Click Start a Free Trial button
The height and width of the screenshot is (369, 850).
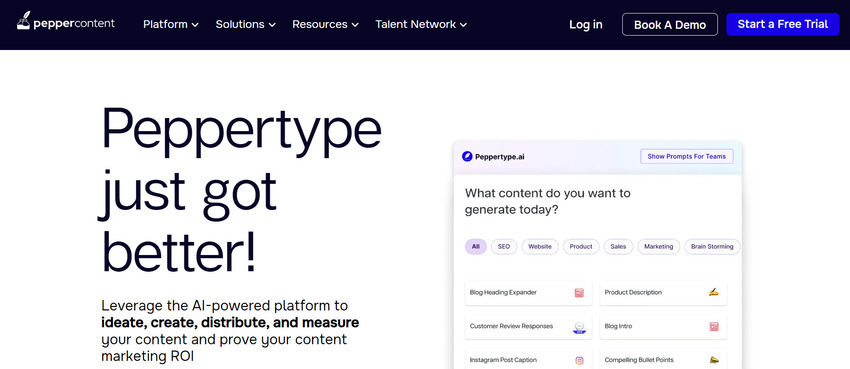[783, 24]
